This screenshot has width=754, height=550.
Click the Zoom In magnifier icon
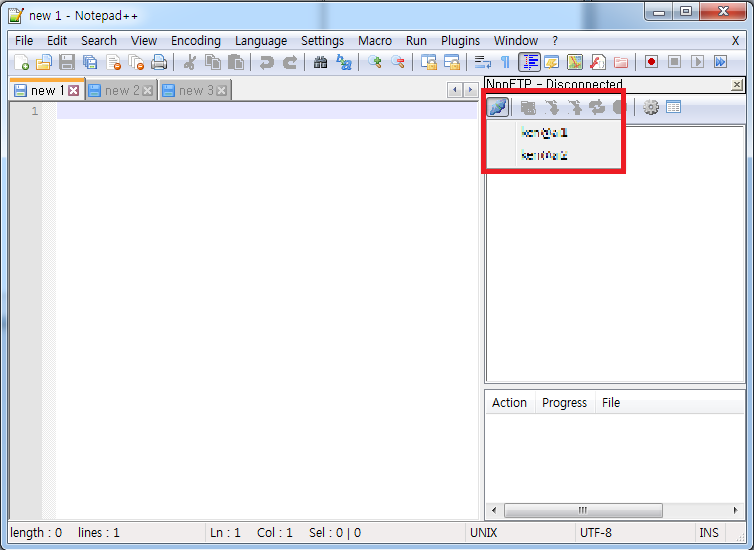(x=375, y=62)
